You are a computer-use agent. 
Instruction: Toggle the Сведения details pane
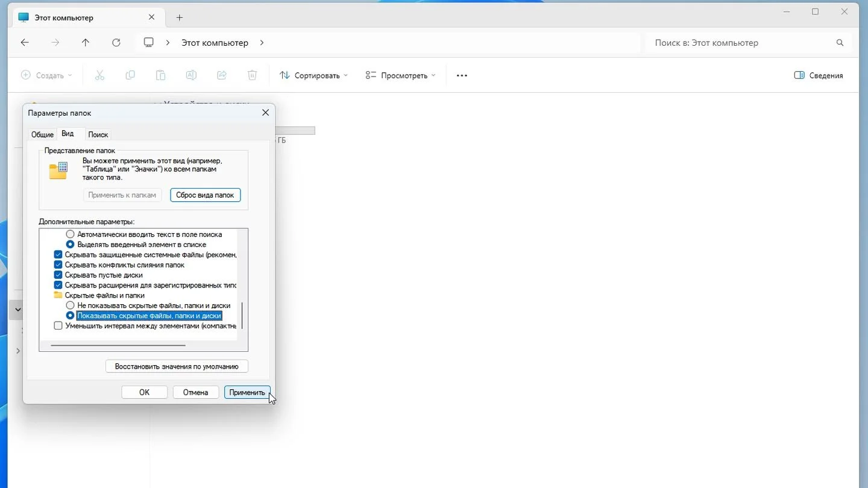point(819,75)
